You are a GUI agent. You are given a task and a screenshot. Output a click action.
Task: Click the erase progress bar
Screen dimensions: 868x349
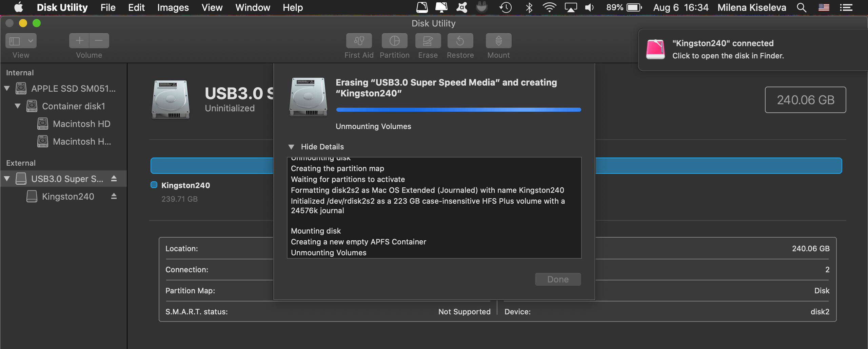458,110
